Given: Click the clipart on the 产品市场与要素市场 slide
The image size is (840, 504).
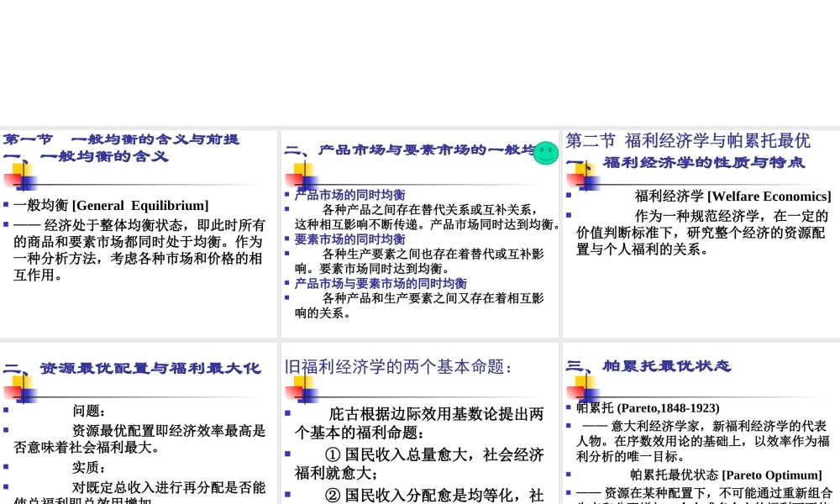Looking at the screenshot, I should tap(302, 177).
